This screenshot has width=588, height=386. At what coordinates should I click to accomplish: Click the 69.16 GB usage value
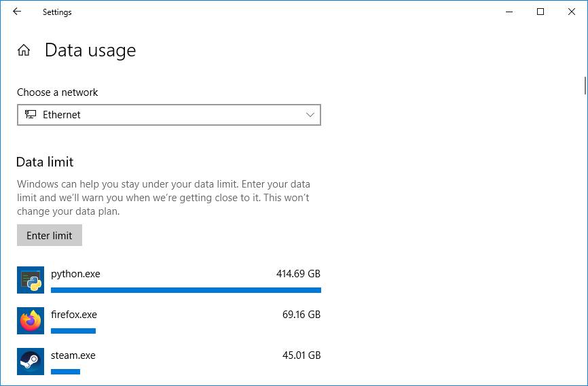coord(301,315)
